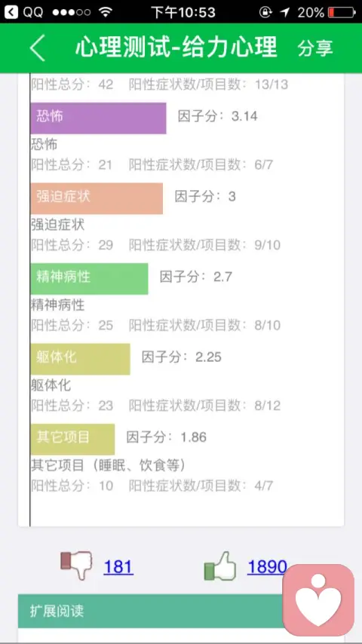
Task: Open the 1890 like count link
Action: click(x=267, y=567)
